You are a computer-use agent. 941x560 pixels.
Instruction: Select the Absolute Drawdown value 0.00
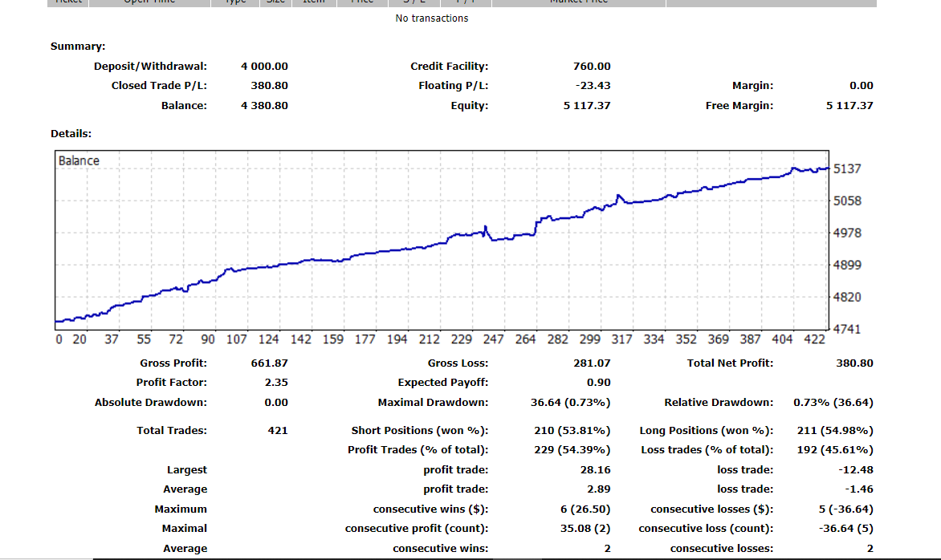[276, 402]
